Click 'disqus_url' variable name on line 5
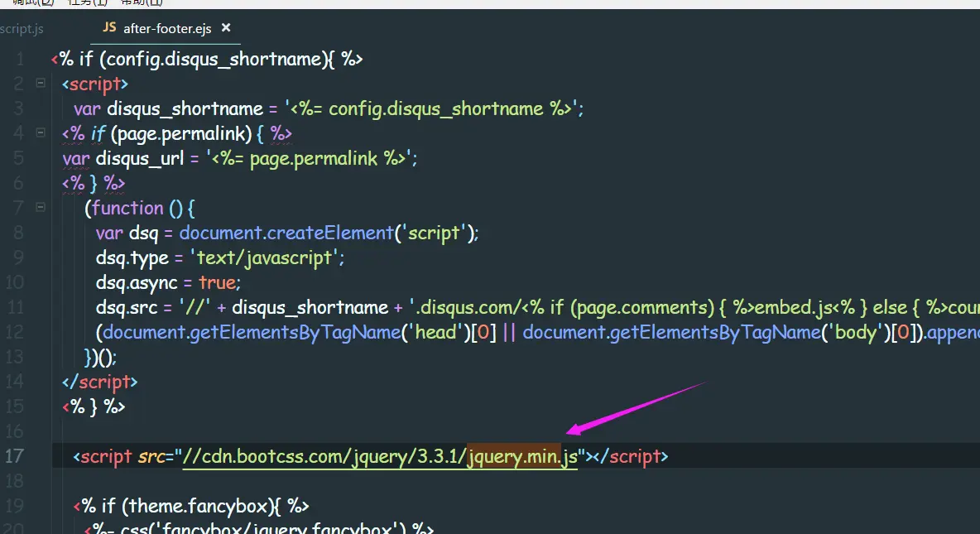Viewport: 980px width, 534px height. pos(140,158)
